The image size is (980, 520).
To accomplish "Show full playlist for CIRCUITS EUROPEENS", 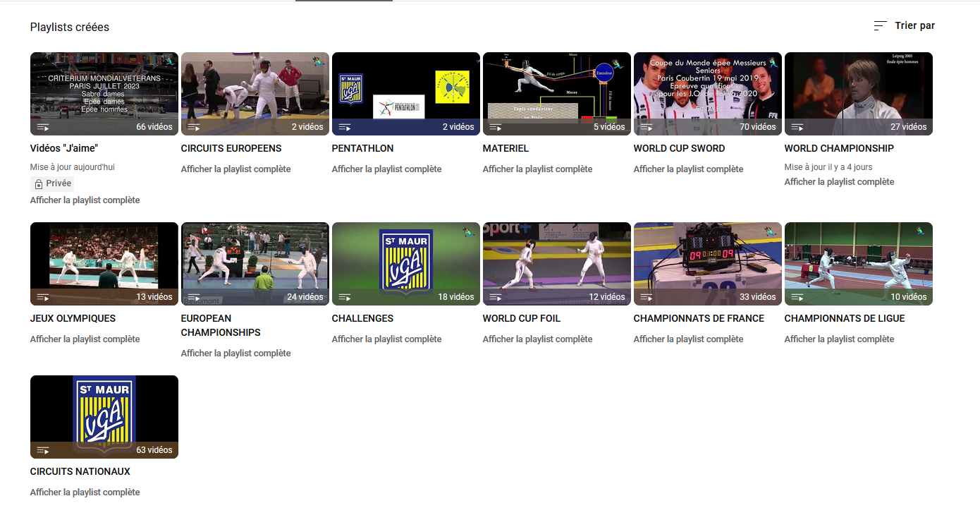I will point(236,169).
